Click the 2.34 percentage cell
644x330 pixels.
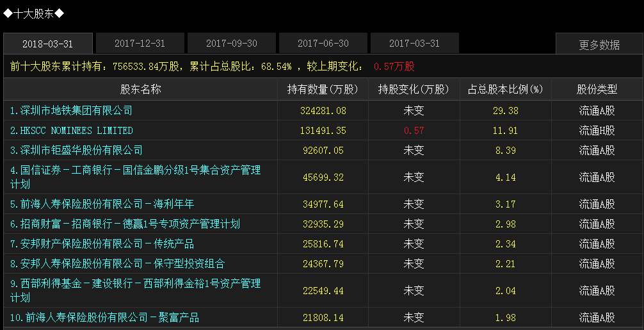point(506,243)
